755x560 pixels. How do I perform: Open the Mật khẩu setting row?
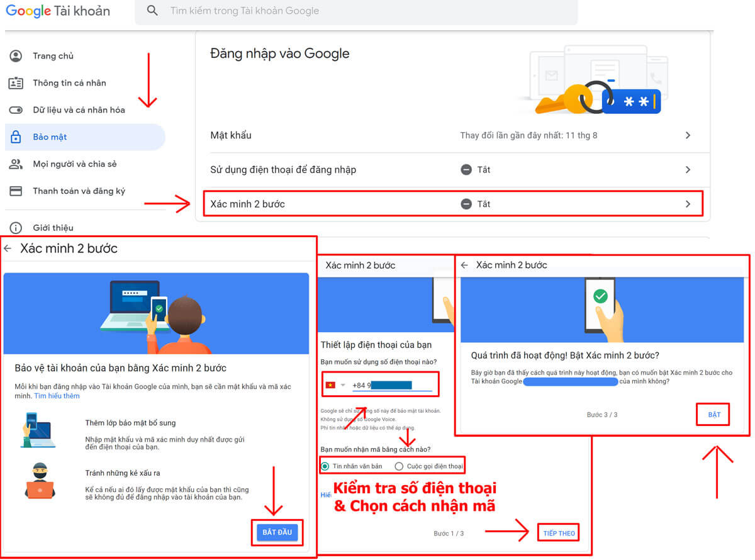coord(453,135)
